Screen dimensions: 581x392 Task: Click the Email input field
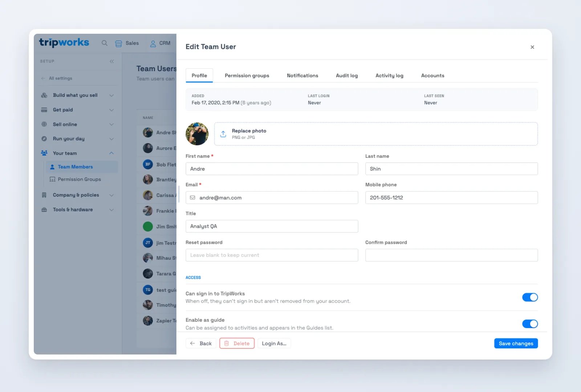[x=272, y=198]
